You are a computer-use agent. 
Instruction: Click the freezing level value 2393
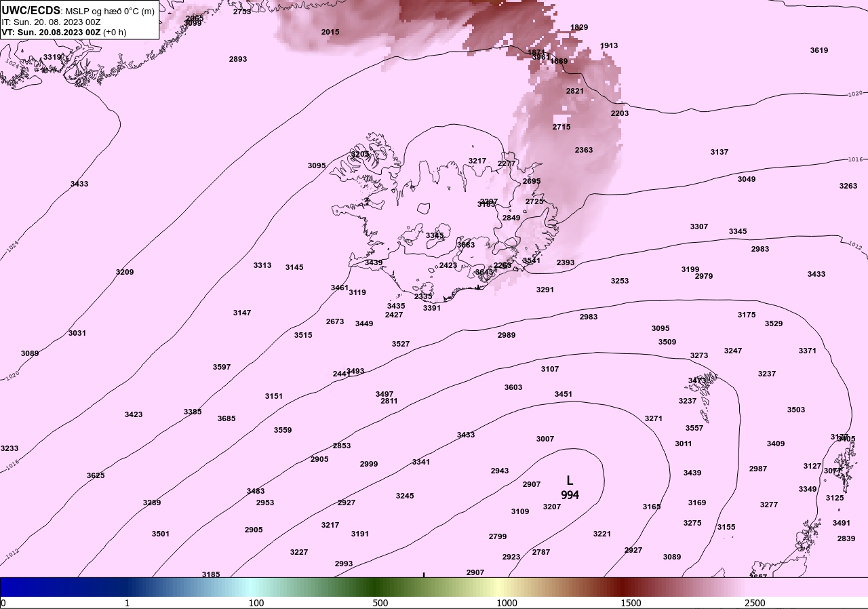(x=566, y=262)
